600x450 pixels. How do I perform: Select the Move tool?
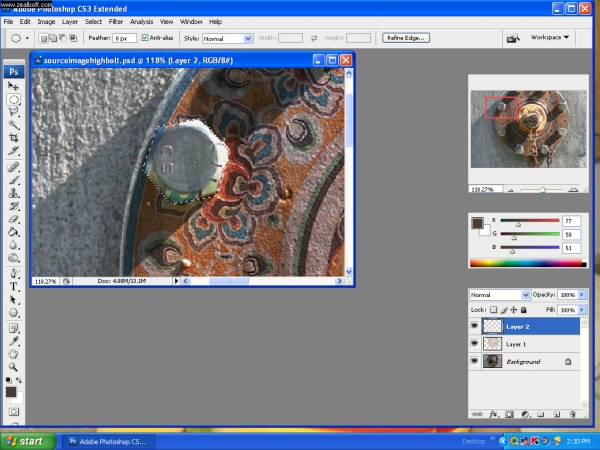coord(13,86)
